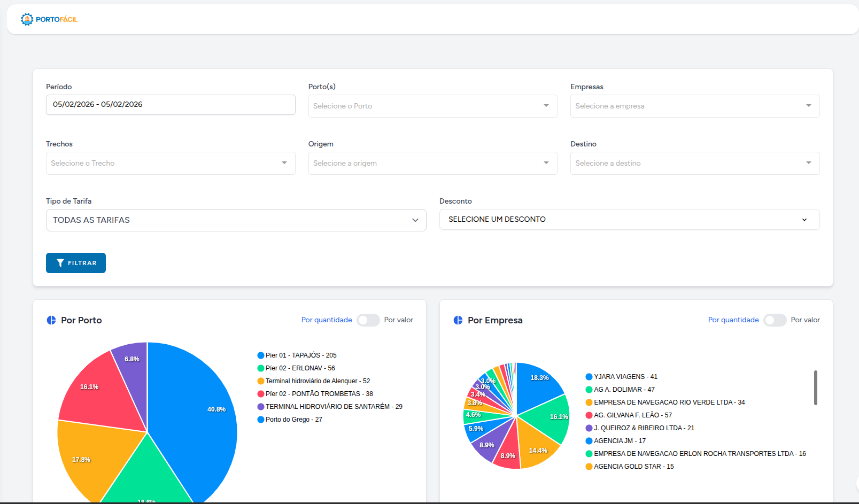This screenshot has height=504, width=859.
Task: Click the PortoFácil logo icon
Action: click(x=27, y=19)
